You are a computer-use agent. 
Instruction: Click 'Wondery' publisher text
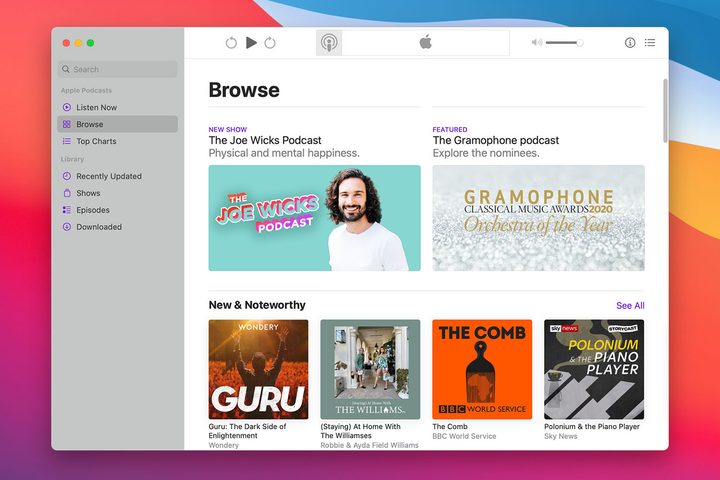click(x=224, y=446)
